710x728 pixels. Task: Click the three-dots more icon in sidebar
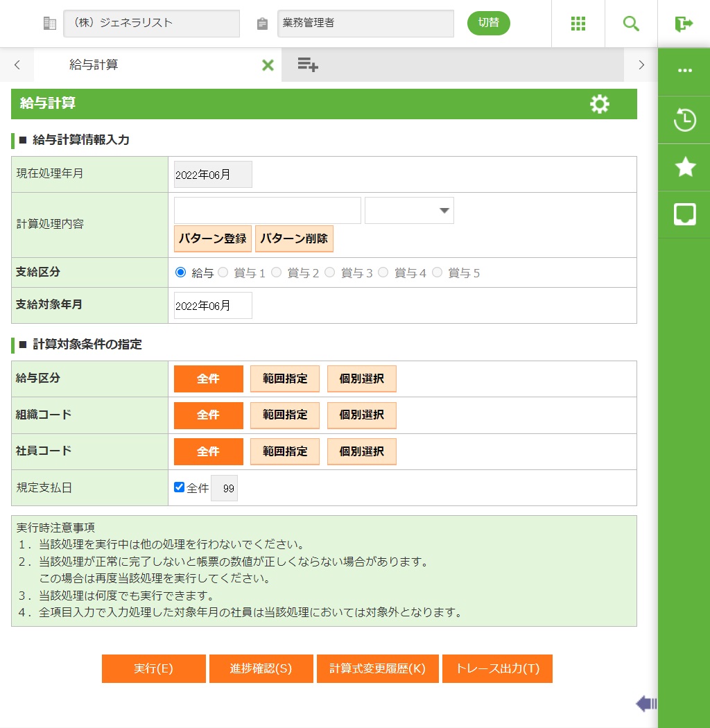pyautogui.click(x=684, y=71)
